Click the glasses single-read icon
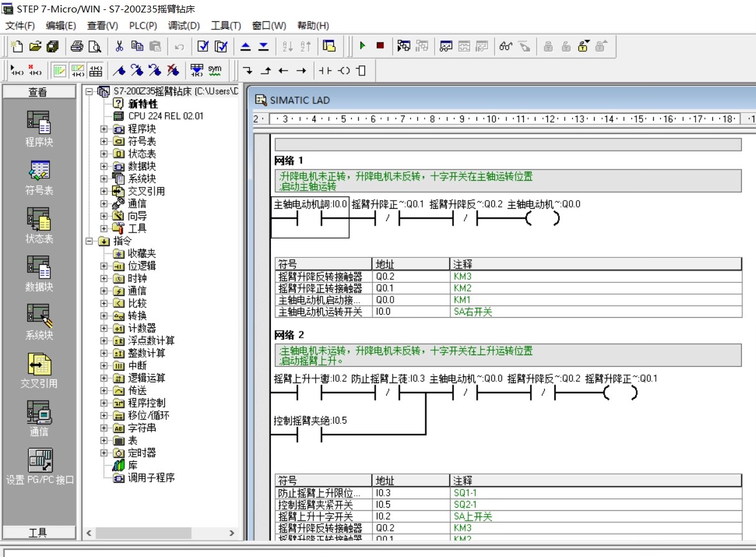 point(506,46)
